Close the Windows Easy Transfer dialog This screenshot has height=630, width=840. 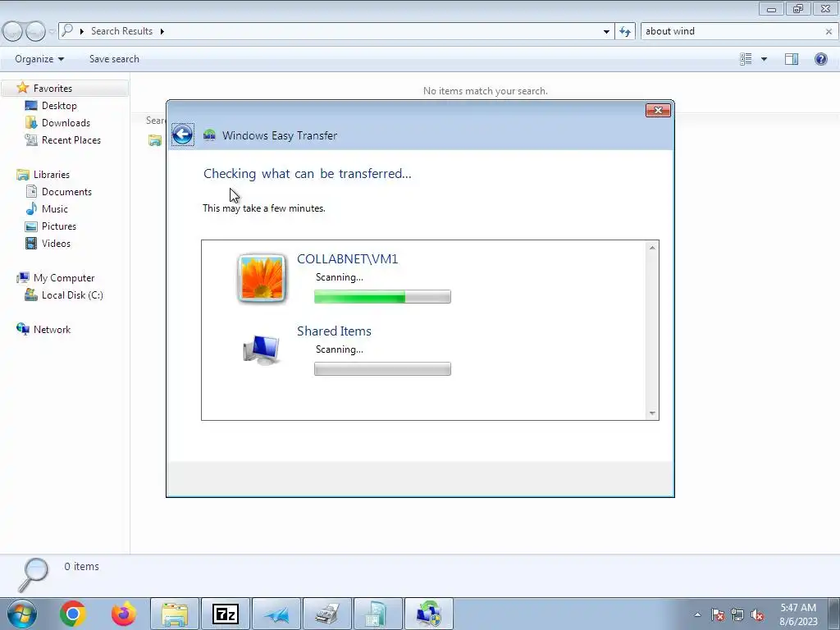pos(658,111)
